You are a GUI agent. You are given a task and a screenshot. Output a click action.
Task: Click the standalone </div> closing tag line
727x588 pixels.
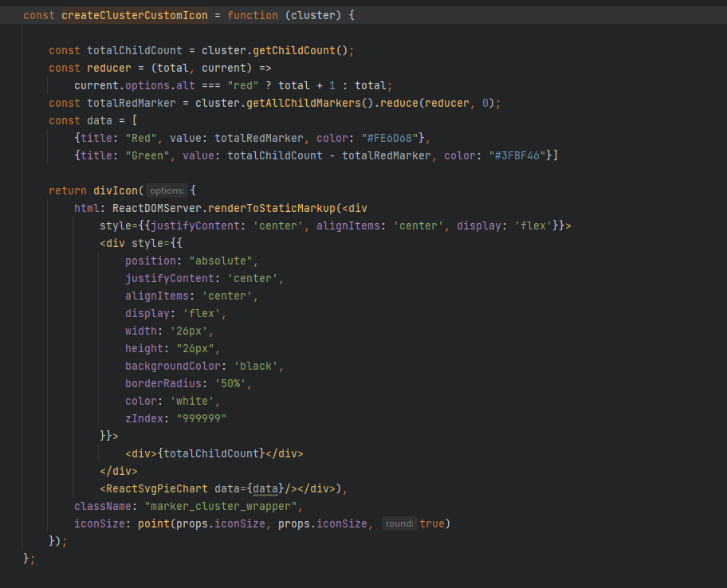point(119,471)
